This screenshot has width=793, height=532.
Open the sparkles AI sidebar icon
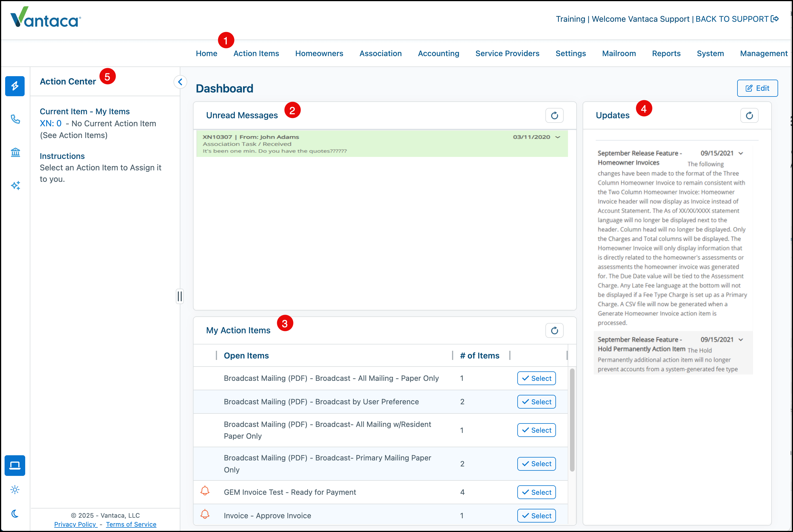point(15,186)
